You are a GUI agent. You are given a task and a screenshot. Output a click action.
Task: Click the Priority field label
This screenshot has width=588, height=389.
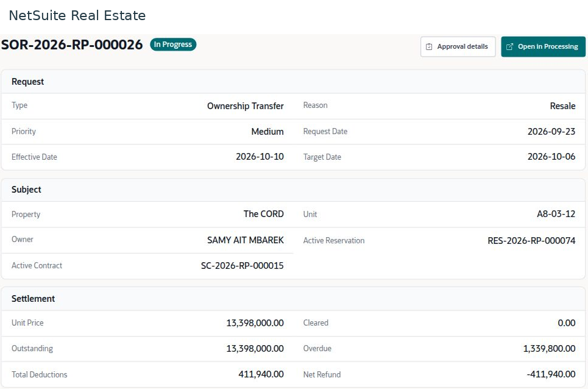coord(24,132)
